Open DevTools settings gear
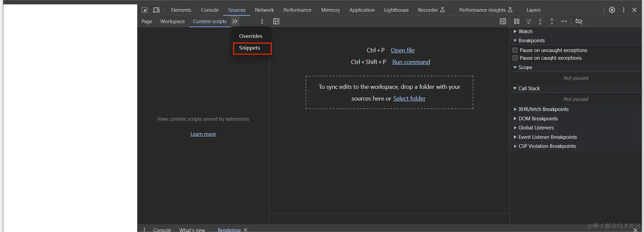This screenshot has width=644, height=232. pyautogui.click(x=612, y=10)
